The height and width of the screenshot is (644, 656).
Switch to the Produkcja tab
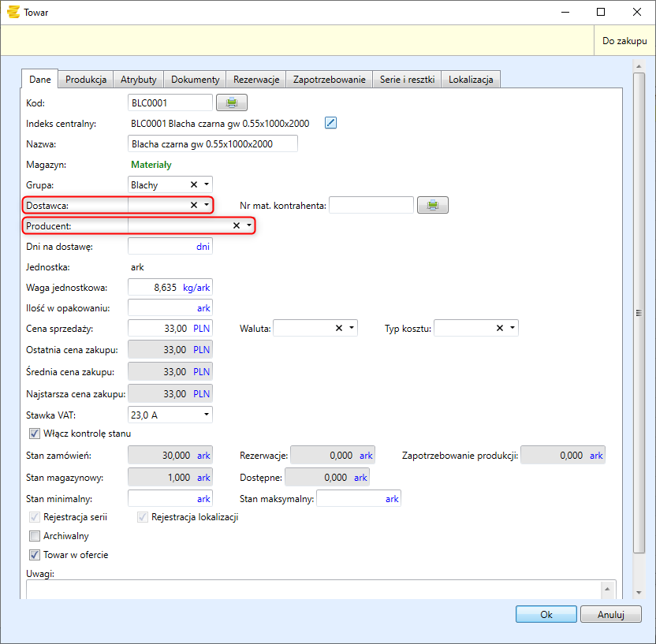coord(86,80)
